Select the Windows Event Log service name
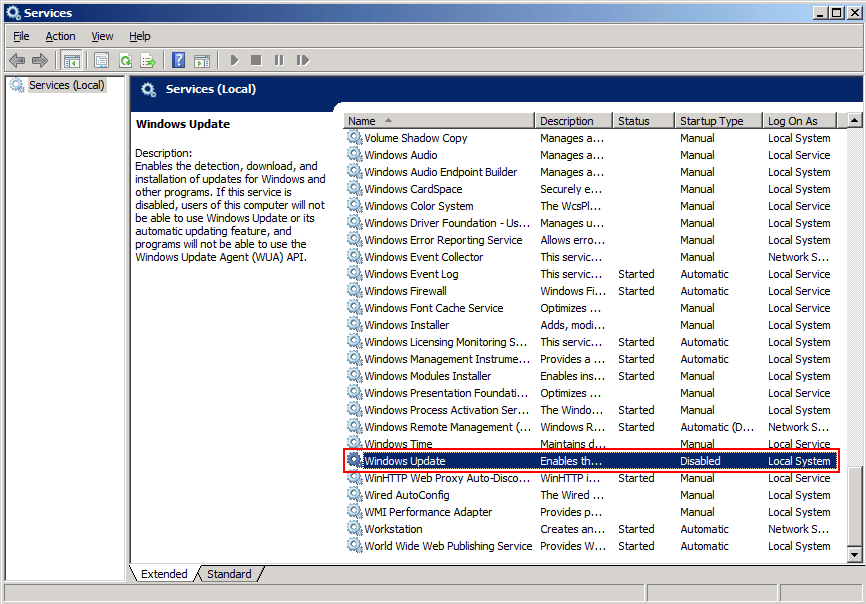 [x=411, y=274]
